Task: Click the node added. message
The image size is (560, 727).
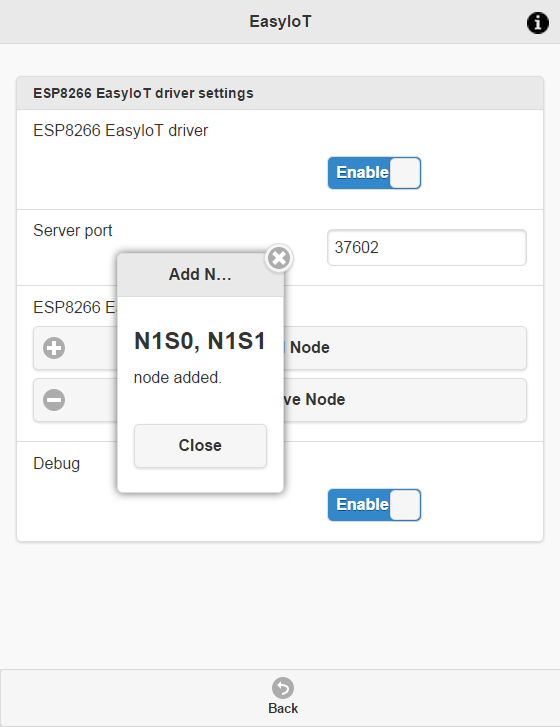Action: point(178,377)
